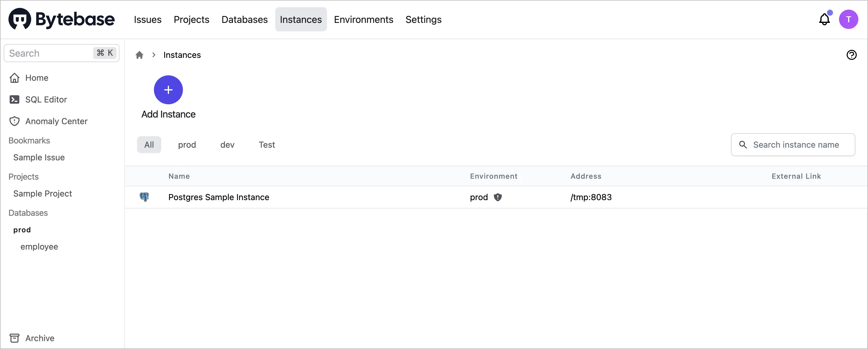Viewport: 868px width, 349px height.
Task: Click the Postgres instance engine icon
Action: [144, 197]
